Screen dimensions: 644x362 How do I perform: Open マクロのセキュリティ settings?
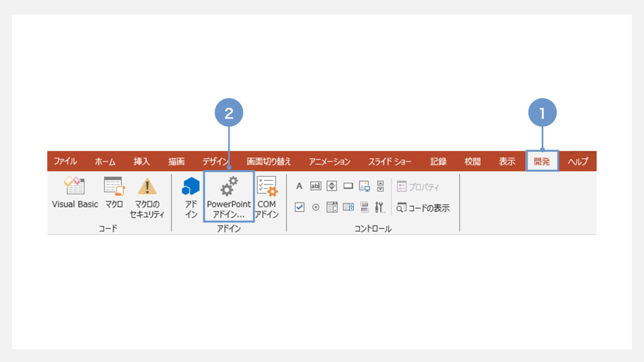[x=147, y=198]
